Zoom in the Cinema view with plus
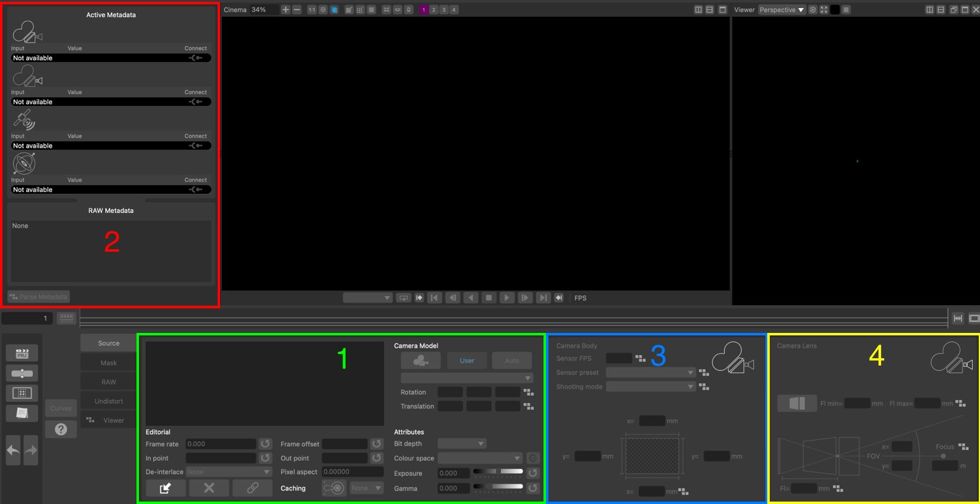This screenshot has height=504, width=980. point(285,10)
